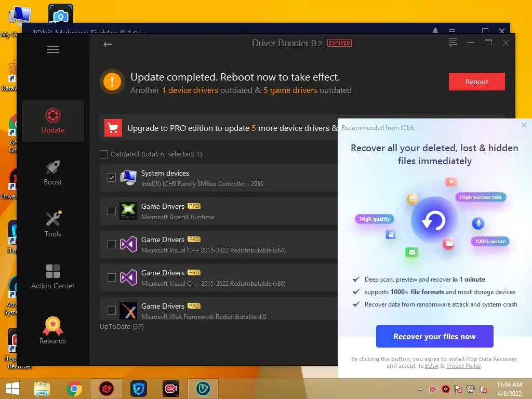Check the Microsoft XNA Framework checkbox
The image size is (532, 399).
(112, 311)
